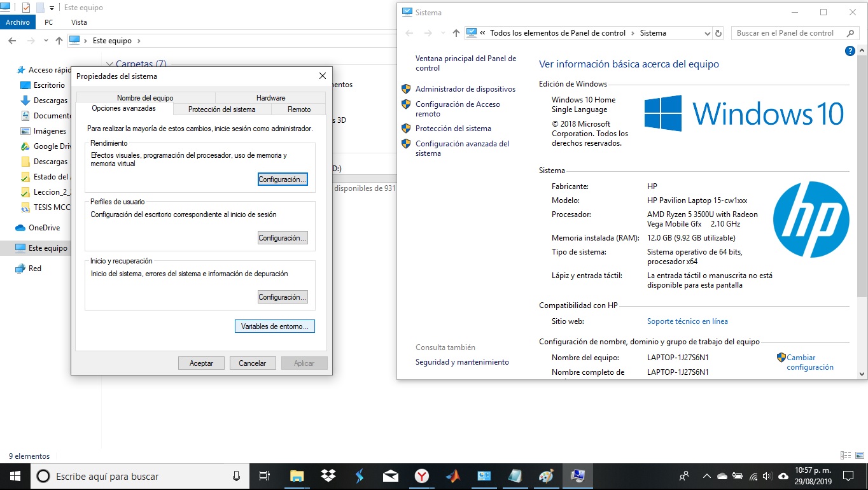The height and width of the screenshot is (490, 868).
Task: Open Rendimiento Configuración settings
Action: pos(283,179)
